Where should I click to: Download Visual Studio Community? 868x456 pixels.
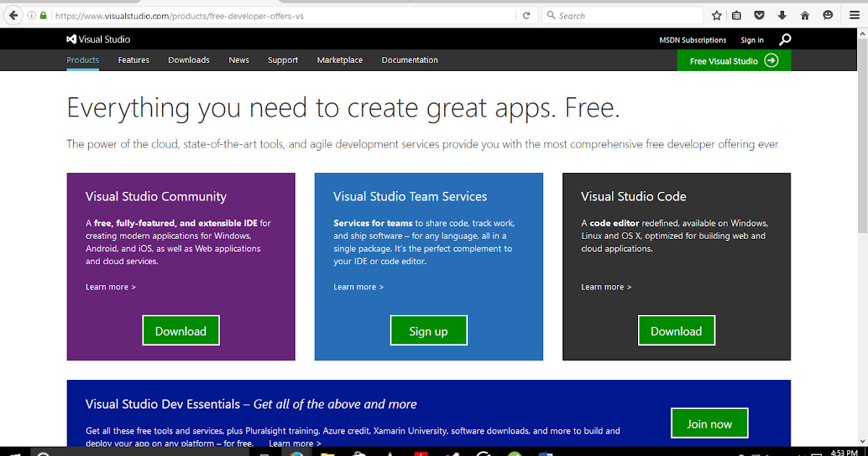coord(181,330)
